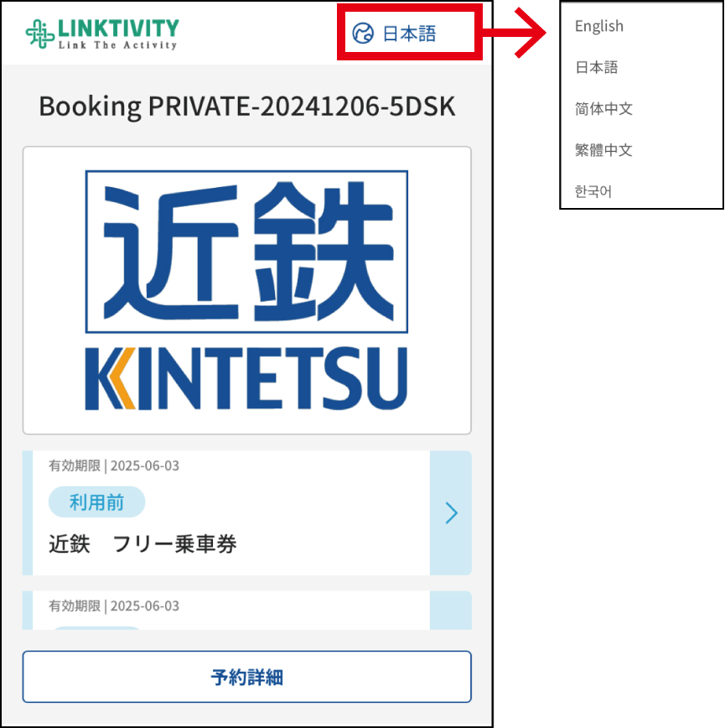
Task: Select English from the language menu
Action: (598, 26)
